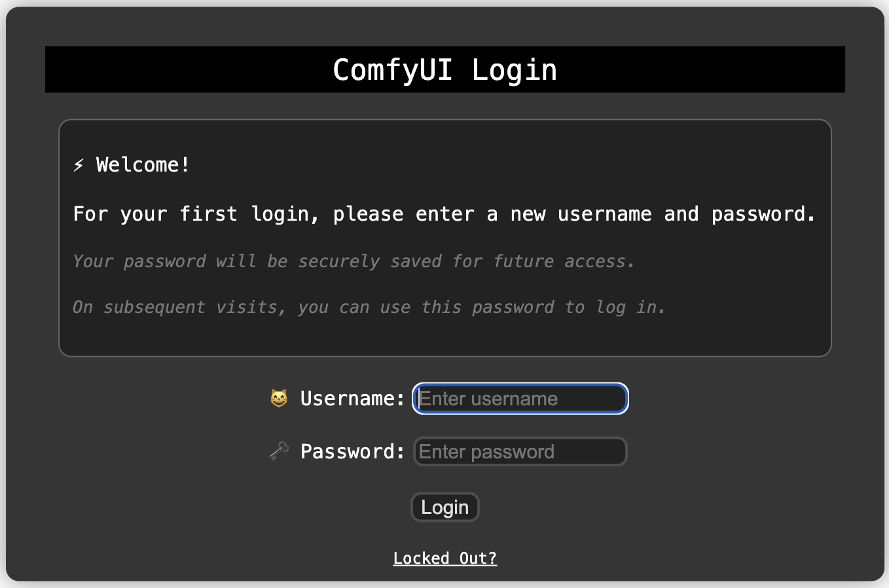This screenshot has width=889, height=588.
Task: Click the "Username:" field label
Action: tap(352, 398)
